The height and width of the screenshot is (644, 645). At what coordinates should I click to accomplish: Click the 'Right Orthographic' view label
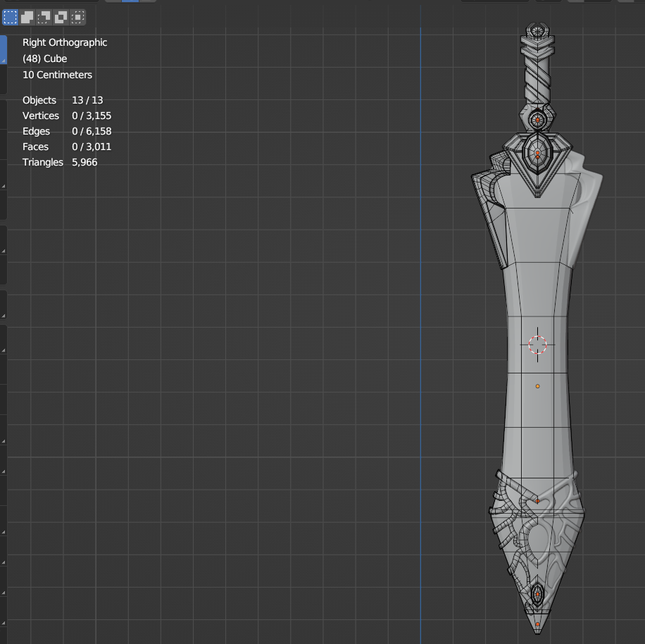(x=65, y=43)
